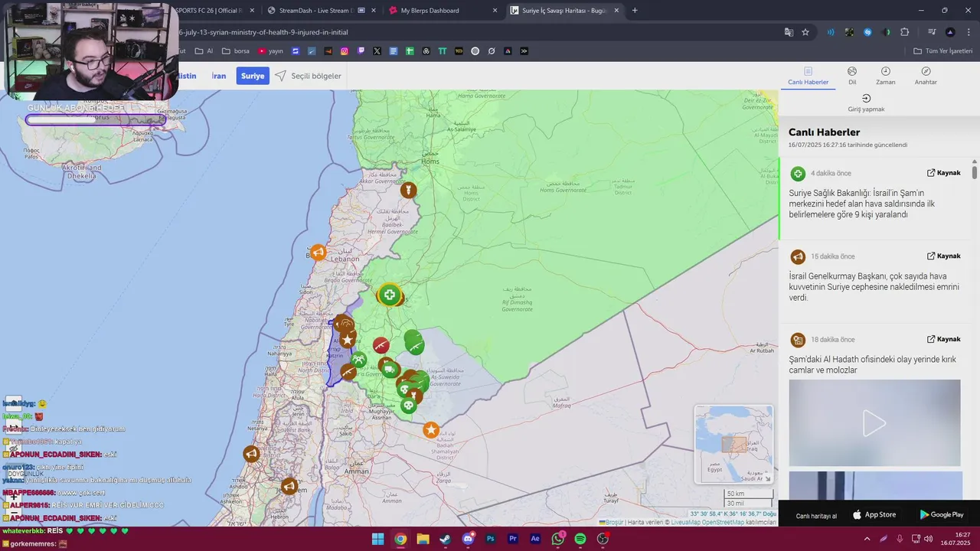The height and width of the screenshot is (551, 980).
Task: Launch Photoshop from the taskbar
Action: [x=490, y=539]
